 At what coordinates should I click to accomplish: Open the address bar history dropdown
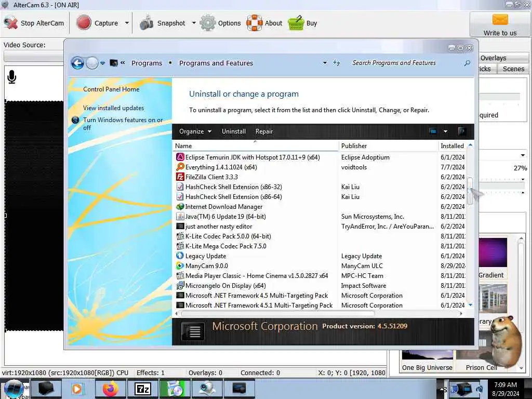pos(325,63)
